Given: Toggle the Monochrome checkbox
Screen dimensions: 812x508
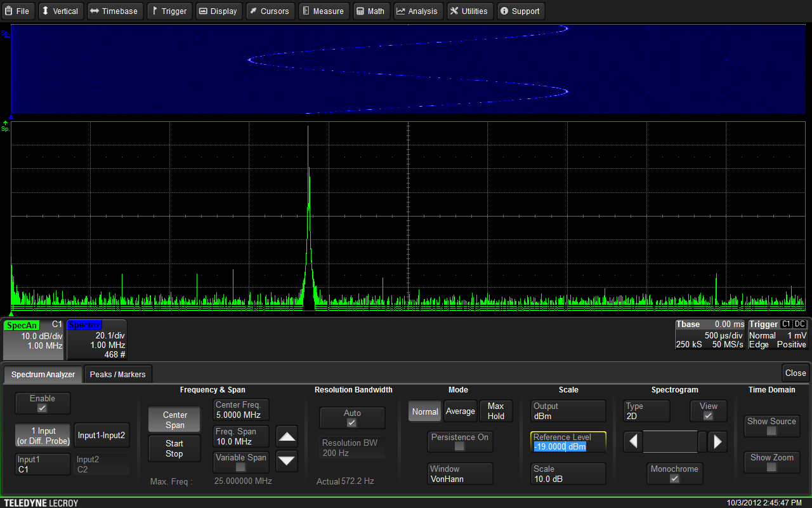Looking at the screenshot, I should pos(674,478).
